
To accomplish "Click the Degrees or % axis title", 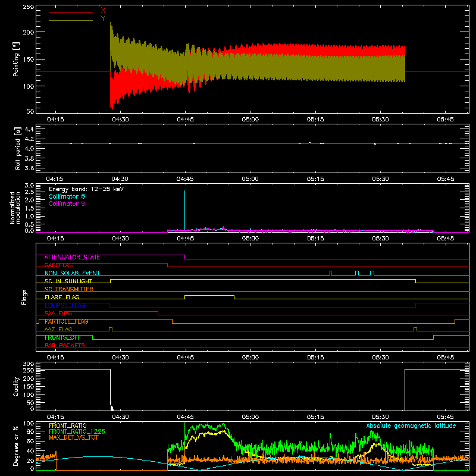I will pyautogui.click(x=16, y=446).
